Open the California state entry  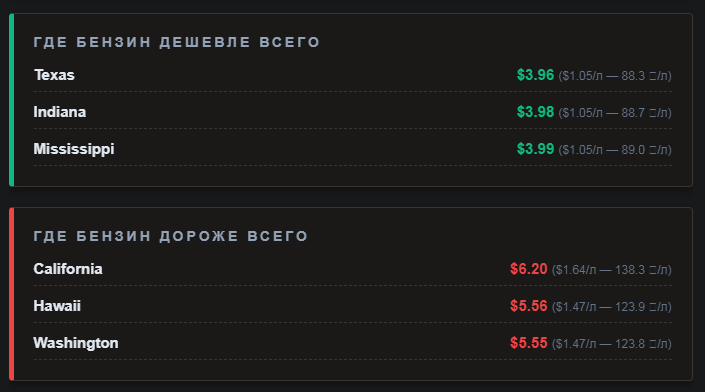(x=68, y=269)
